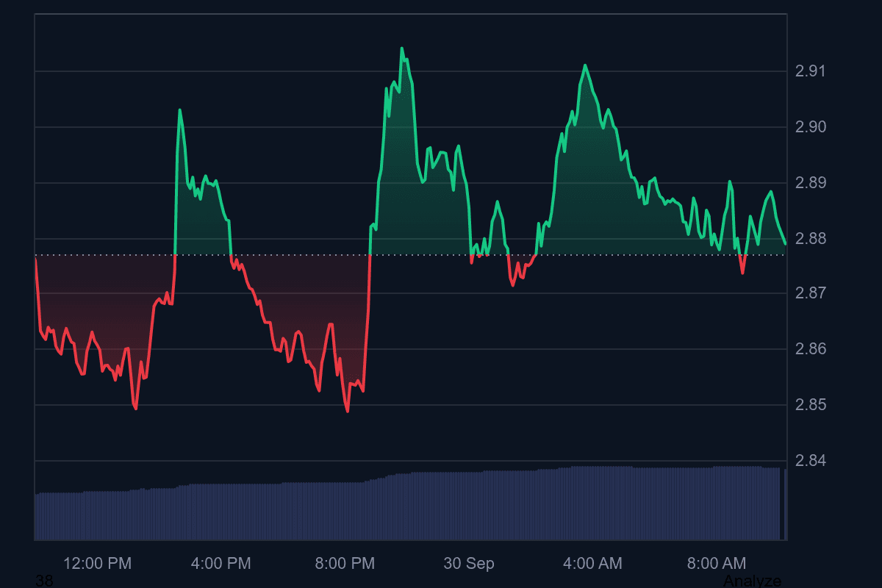Click the 2.91 price axis label
Image resolution: width=882 pixels, height=588 pixels.
pos(811,71)
